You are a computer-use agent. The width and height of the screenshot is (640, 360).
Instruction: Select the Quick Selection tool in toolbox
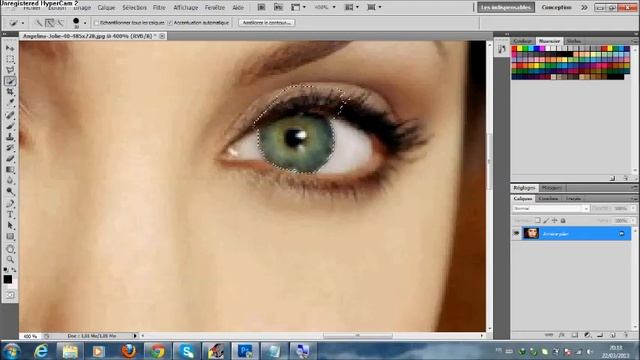10,81
